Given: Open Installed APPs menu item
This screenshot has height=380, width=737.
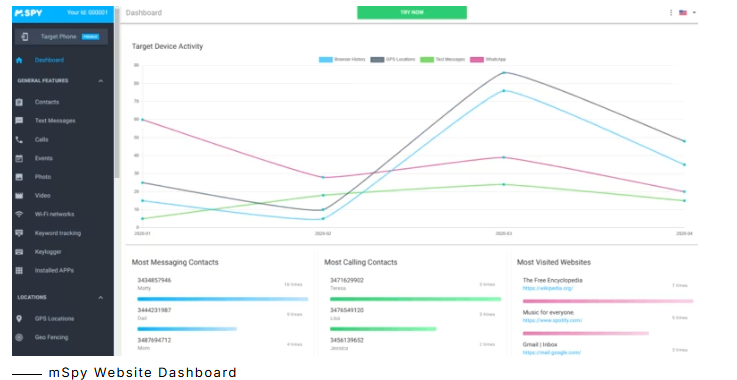Looking at the screenshot, I should coord(54,270).
